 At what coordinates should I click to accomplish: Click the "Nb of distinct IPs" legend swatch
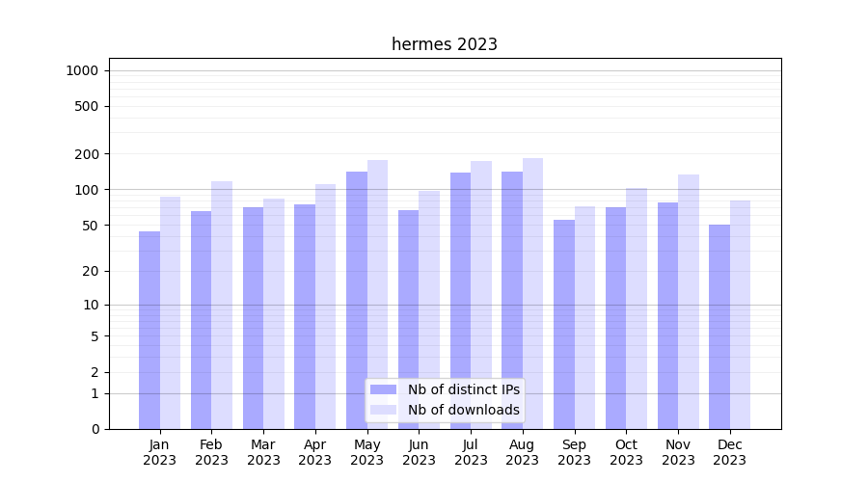pos(383,389)
